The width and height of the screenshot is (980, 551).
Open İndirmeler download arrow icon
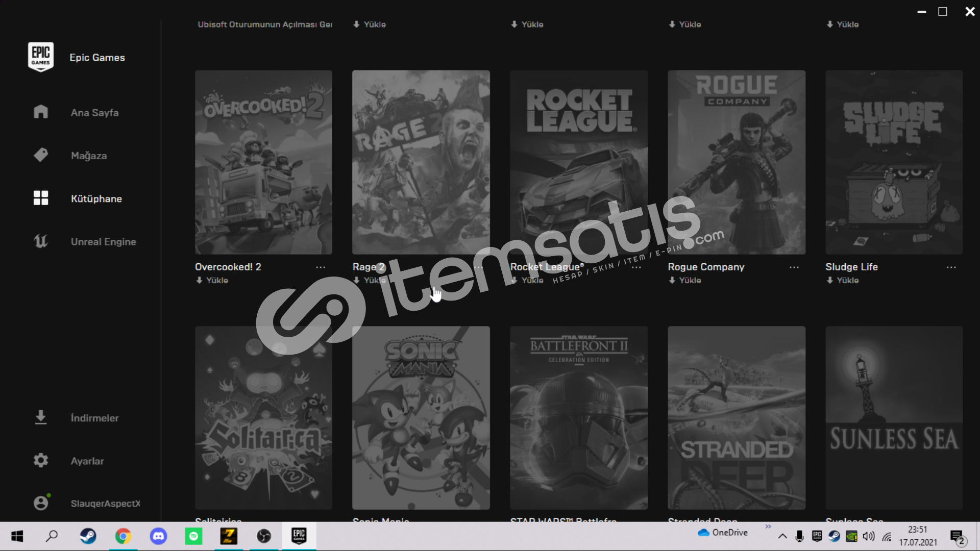41,417
